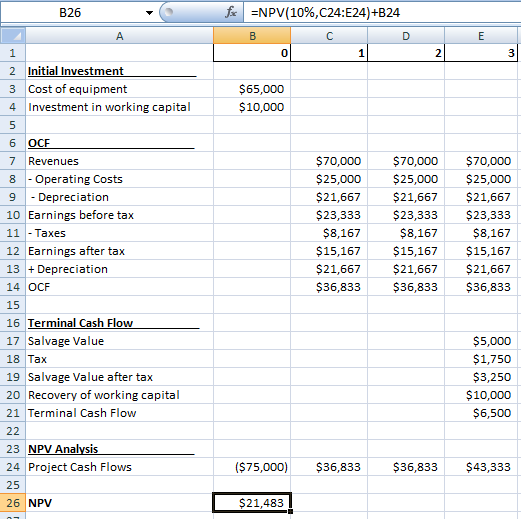Select column D header
The image size is (521, 519).
click(406, 36)
